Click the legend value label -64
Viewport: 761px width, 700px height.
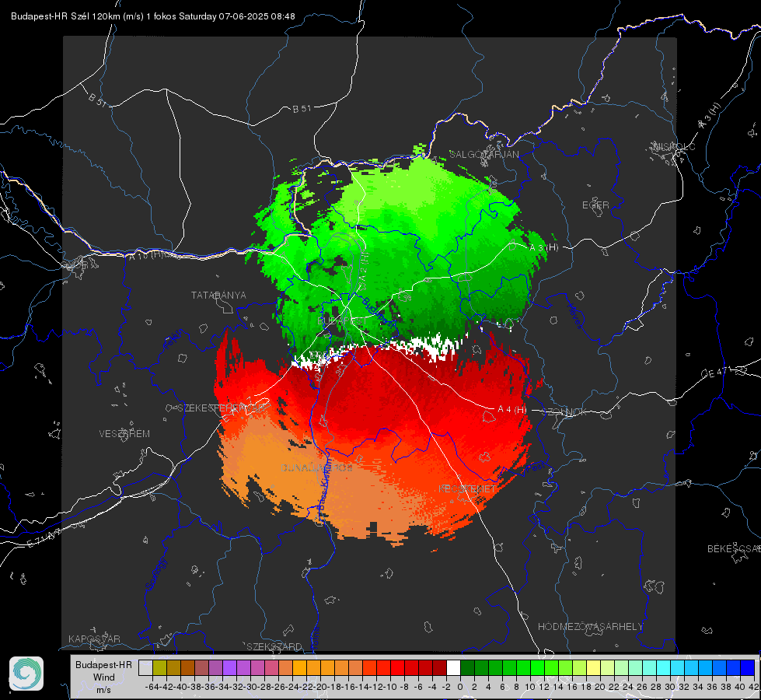152,687
